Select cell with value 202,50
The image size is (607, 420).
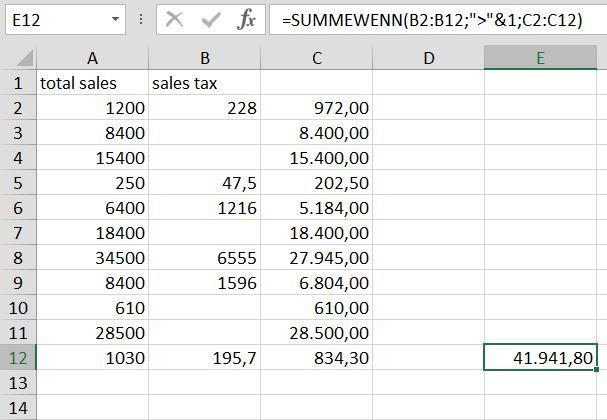(x=317, y=183)
